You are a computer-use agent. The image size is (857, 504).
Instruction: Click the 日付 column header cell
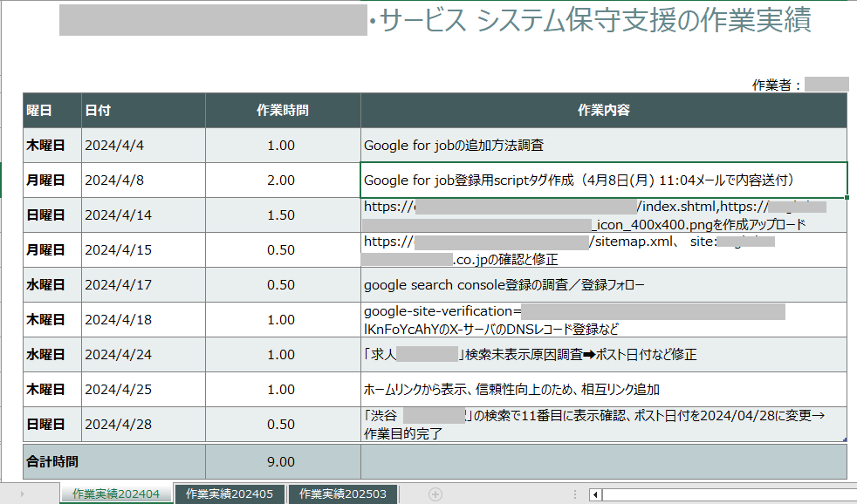point(143,110)
